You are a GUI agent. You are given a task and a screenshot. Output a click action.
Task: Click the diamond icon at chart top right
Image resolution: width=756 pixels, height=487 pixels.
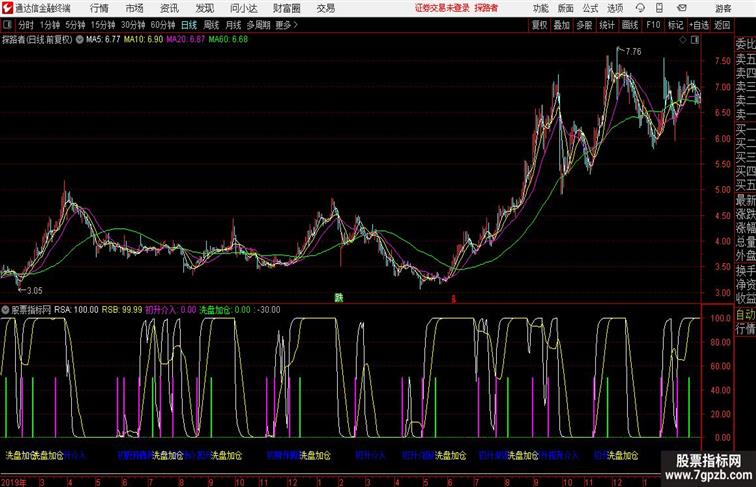(x=683, y=41)
